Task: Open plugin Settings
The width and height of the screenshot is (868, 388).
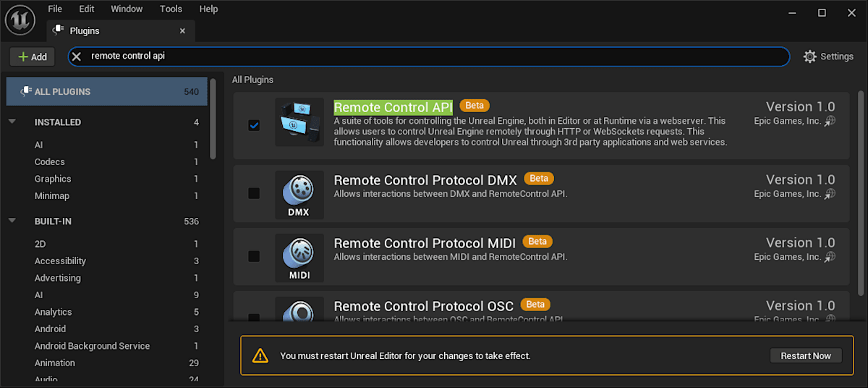Action: (x=829, y=56)
